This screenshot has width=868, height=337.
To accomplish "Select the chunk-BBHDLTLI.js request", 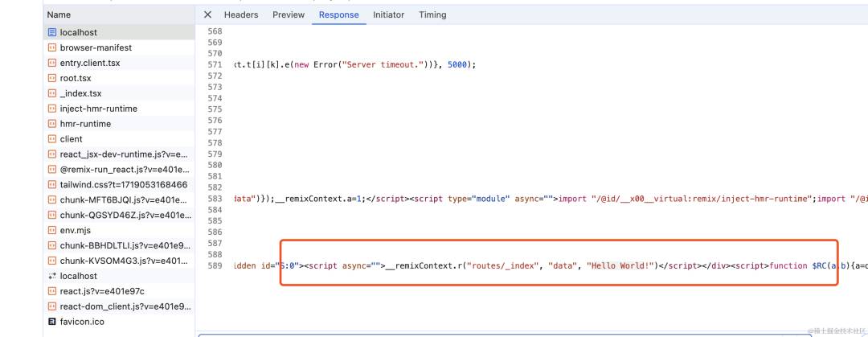I will (119, 245).
